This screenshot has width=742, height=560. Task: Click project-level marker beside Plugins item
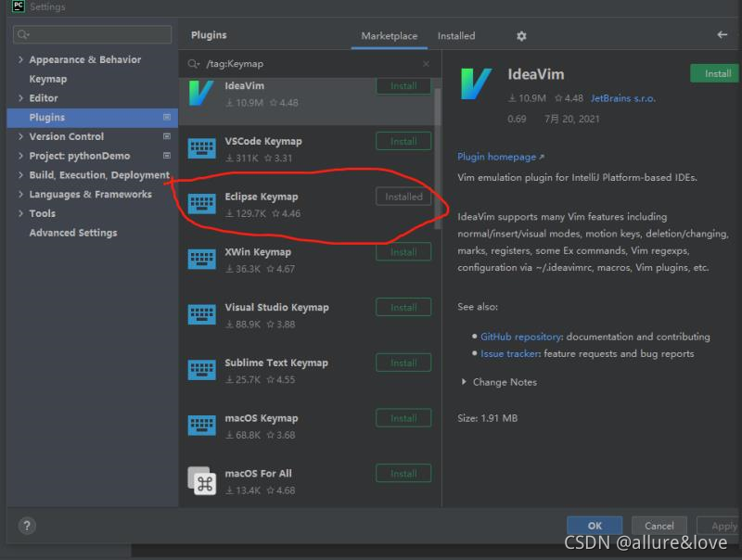167,117
